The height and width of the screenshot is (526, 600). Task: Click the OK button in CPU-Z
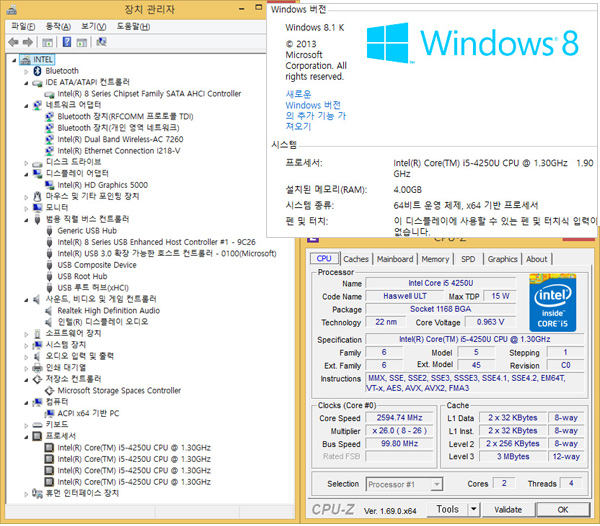pos(562,509)
